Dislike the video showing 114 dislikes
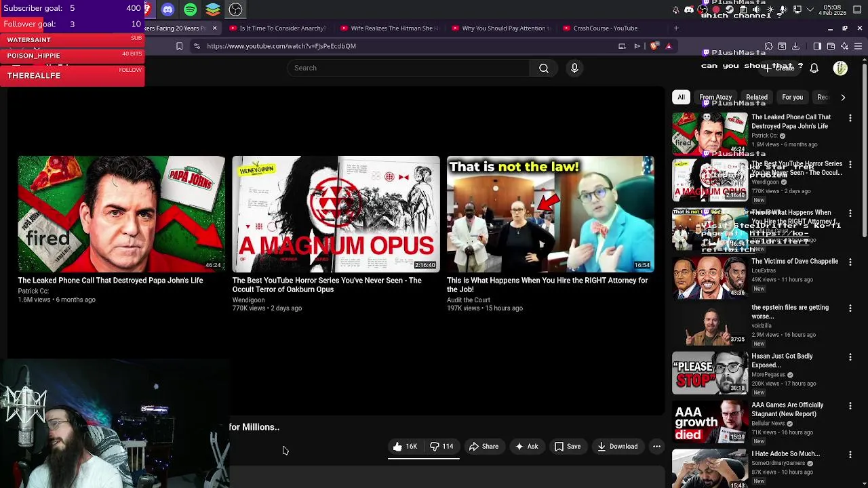Screen dimensions: 868x488 click(441, 447)
